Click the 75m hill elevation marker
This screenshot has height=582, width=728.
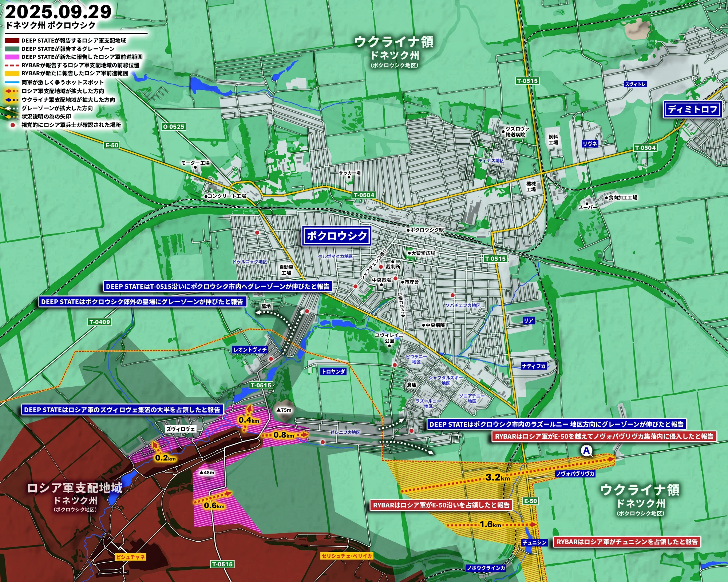284,410
